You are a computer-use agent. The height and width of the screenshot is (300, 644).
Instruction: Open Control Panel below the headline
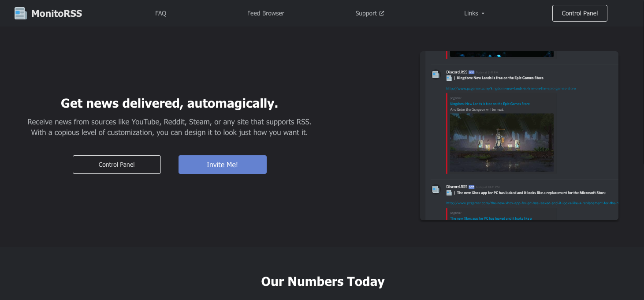coord(117,165)
